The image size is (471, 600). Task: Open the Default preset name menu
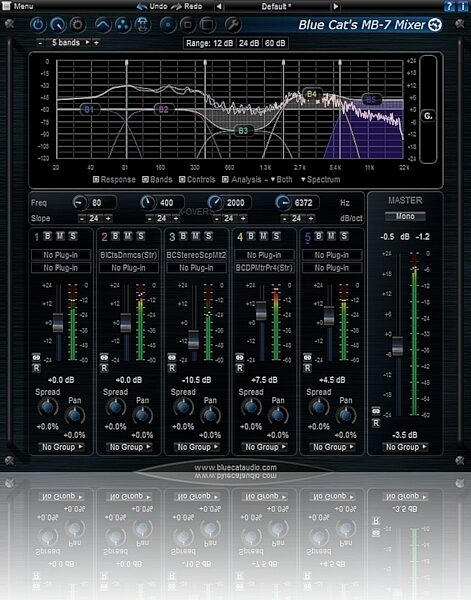(277, 6)
